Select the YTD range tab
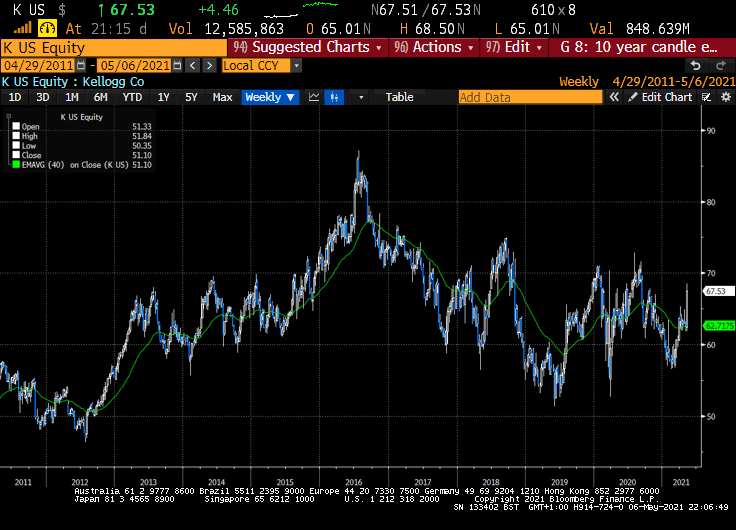This screenshot has width=736, height=530. tap(132, 97)
